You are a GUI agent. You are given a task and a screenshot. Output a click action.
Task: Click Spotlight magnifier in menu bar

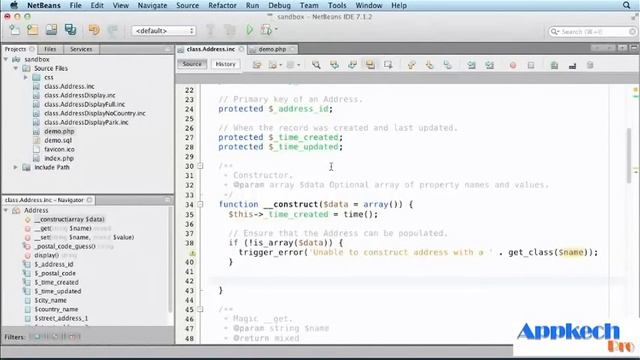click(627, 5)
